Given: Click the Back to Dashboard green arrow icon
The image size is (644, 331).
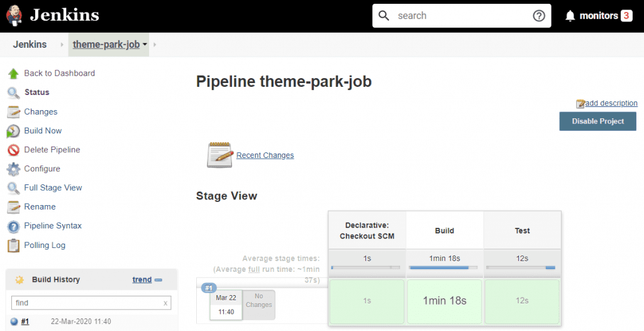Looking at the screenshot, I should 13,74.
